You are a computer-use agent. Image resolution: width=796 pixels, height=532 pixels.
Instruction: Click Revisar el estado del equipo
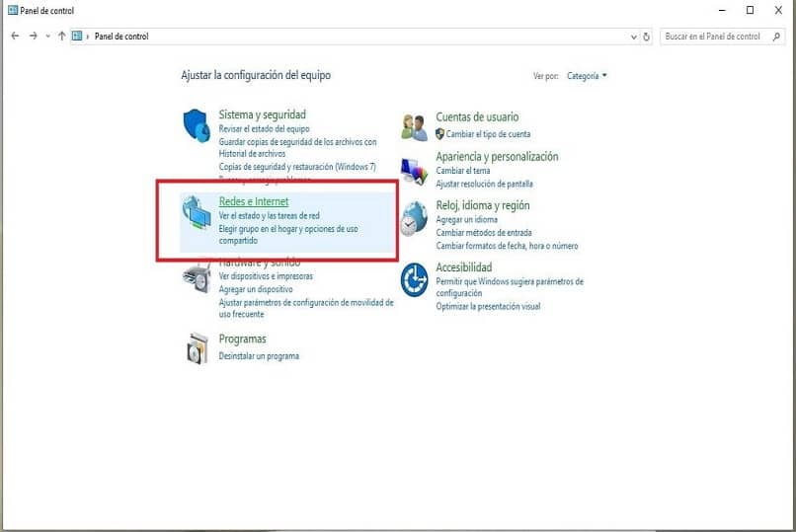click(x=264, y=129)
